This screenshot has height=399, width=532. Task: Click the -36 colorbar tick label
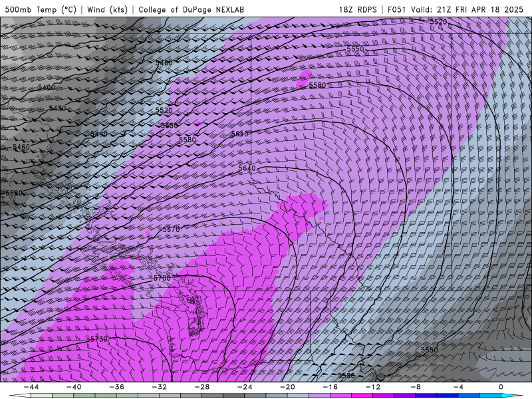point(117,387)
